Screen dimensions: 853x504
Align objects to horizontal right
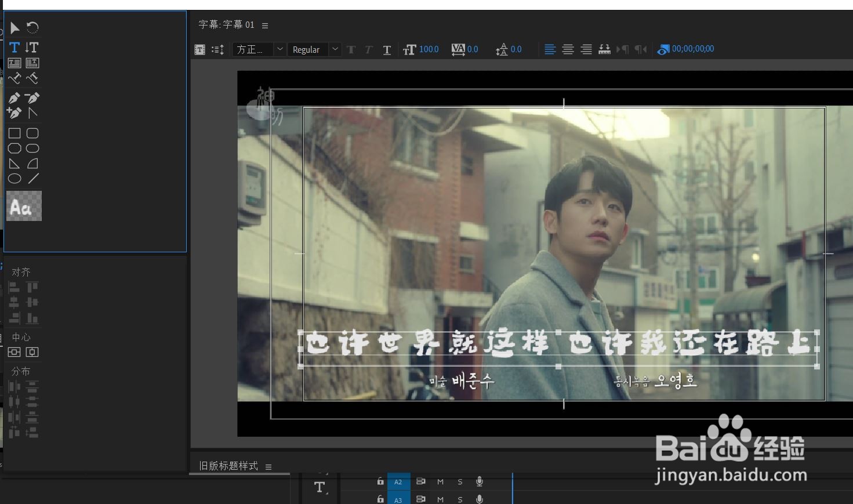14,318
